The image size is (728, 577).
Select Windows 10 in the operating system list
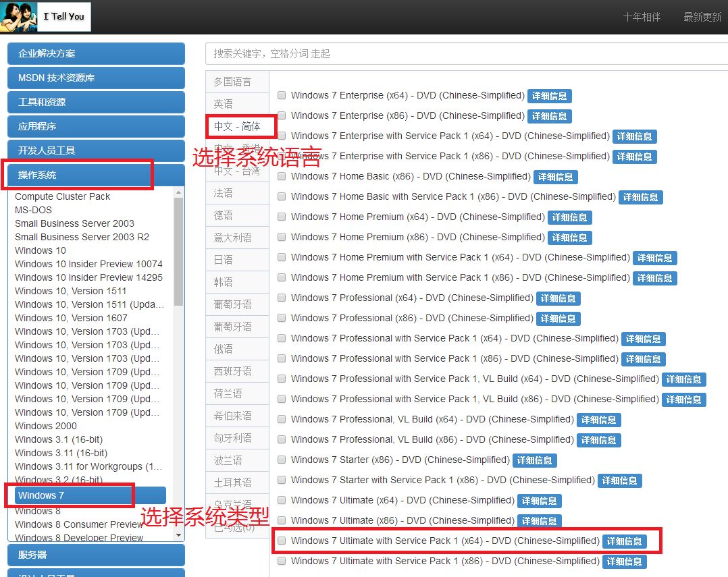[41, 250]
